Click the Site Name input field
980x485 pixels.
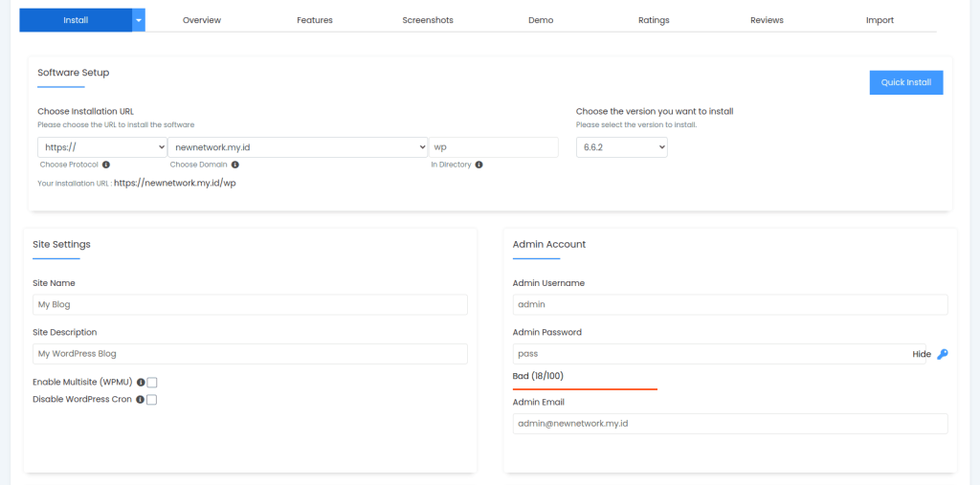(250, 304)
